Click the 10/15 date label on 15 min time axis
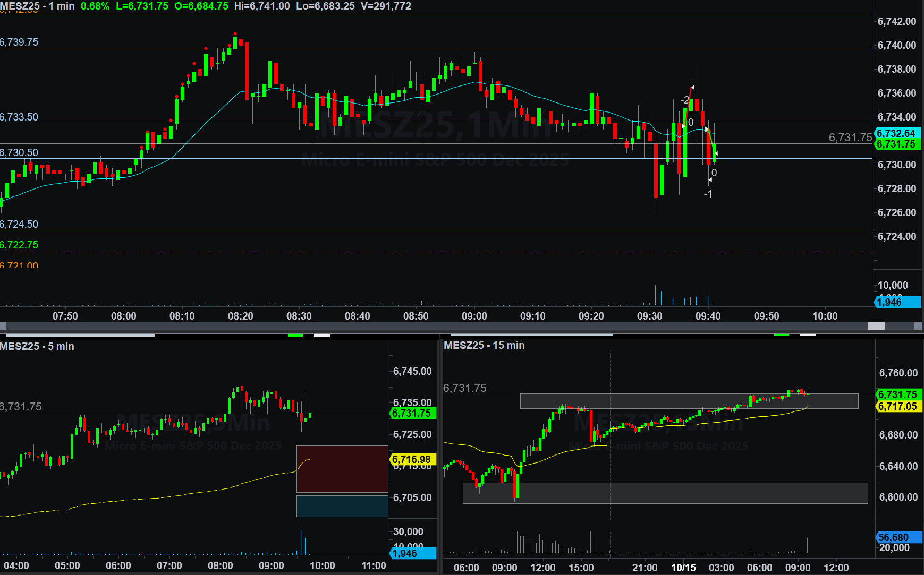 tap(683, 568)
